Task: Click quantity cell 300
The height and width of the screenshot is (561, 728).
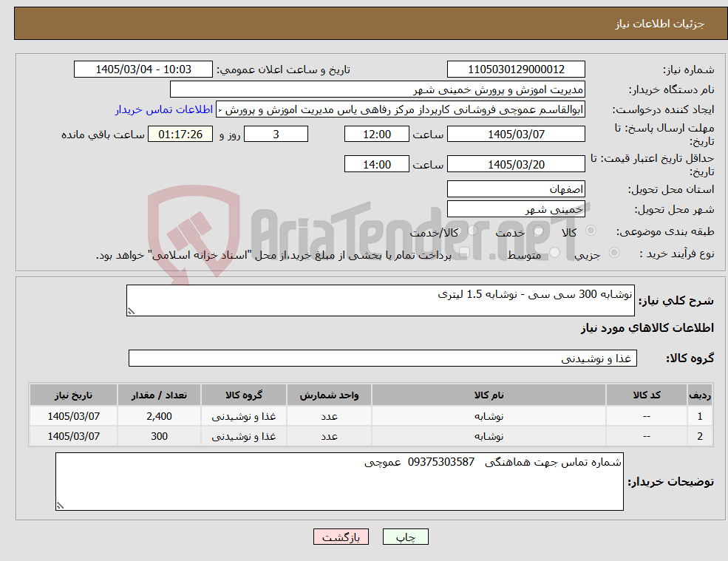Action: pos(159,436)
